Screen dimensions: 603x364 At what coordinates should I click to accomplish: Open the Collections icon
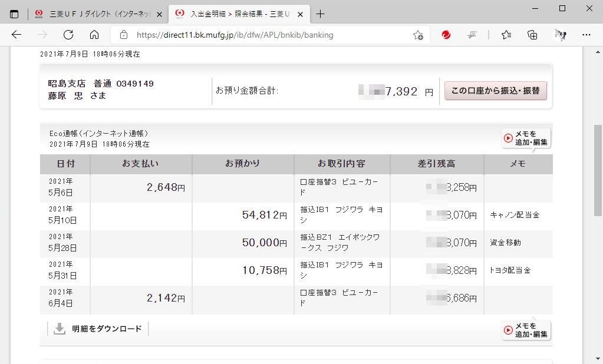click(532, 35)
